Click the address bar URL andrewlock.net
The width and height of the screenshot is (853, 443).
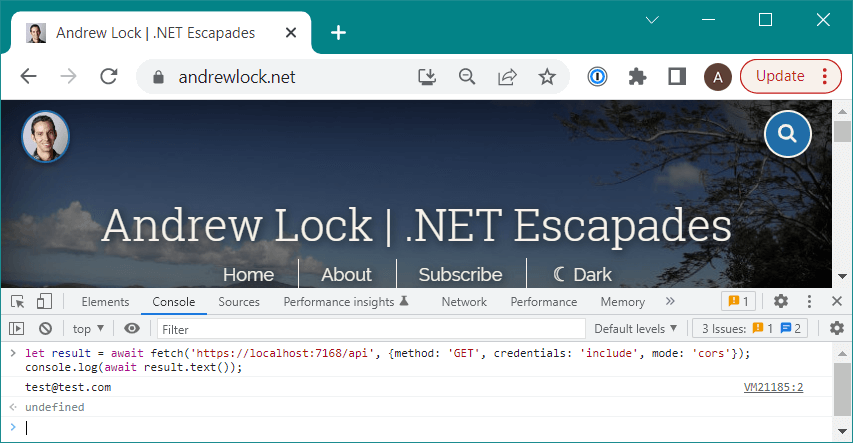(x=237, y=77)
